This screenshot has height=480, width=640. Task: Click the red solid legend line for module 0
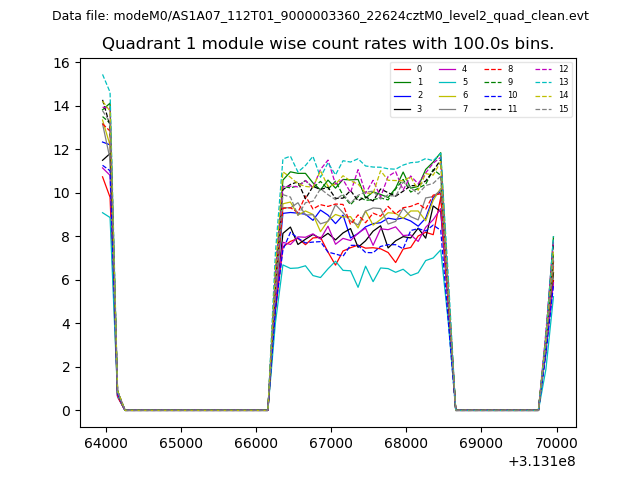404,69
